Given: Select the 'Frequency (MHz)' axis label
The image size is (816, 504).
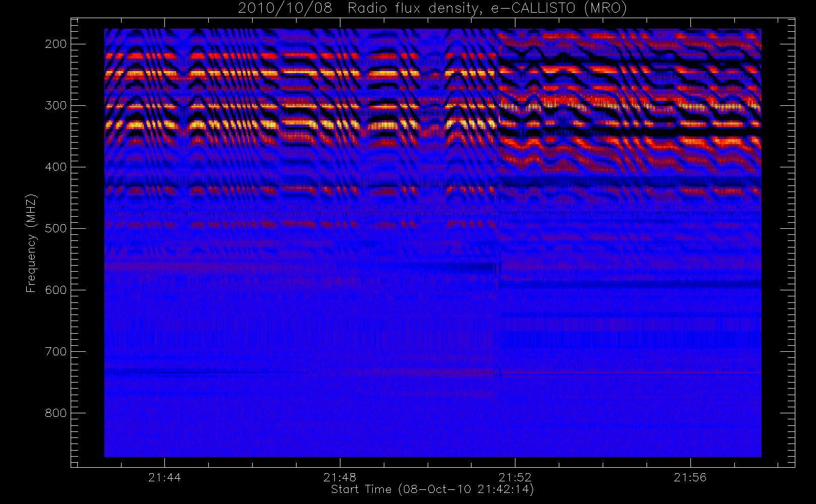Looking at the screenshot, I should 31,243.
